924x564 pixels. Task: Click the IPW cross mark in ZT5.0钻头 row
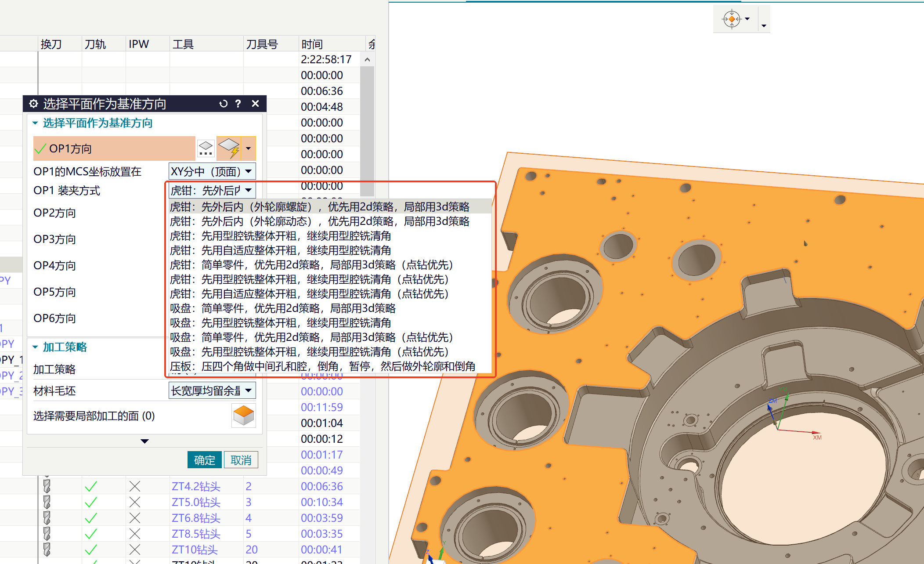[x=135, y=502]
